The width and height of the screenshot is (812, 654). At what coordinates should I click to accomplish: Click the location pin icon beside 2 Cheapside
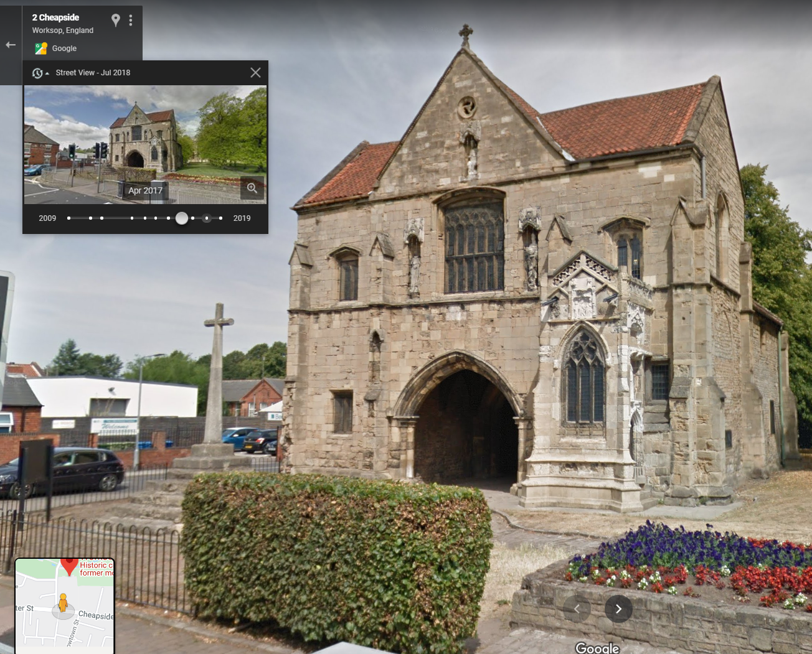coord(115,19)
